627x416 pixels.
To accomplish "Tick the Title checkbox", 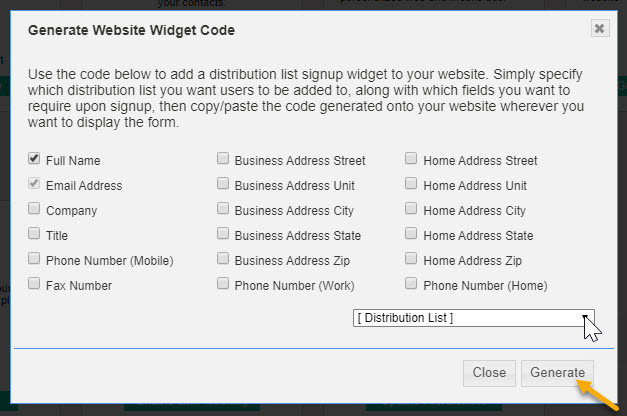I will (x=34, y=233).
